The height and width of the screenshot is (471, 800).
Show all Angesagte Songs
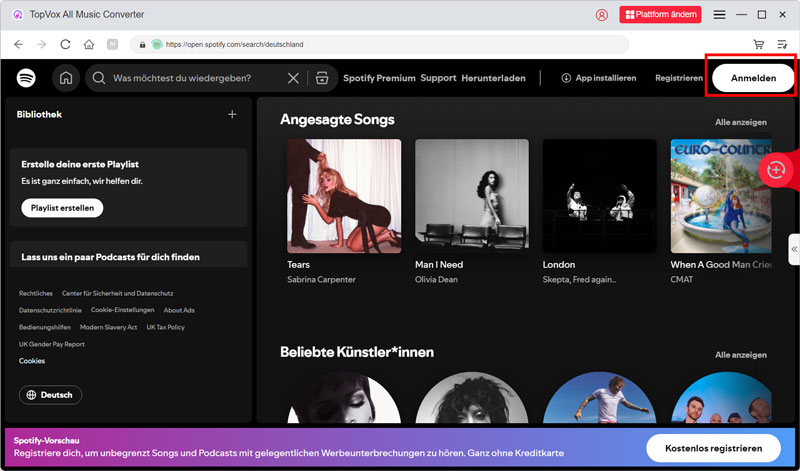(740, 122)
